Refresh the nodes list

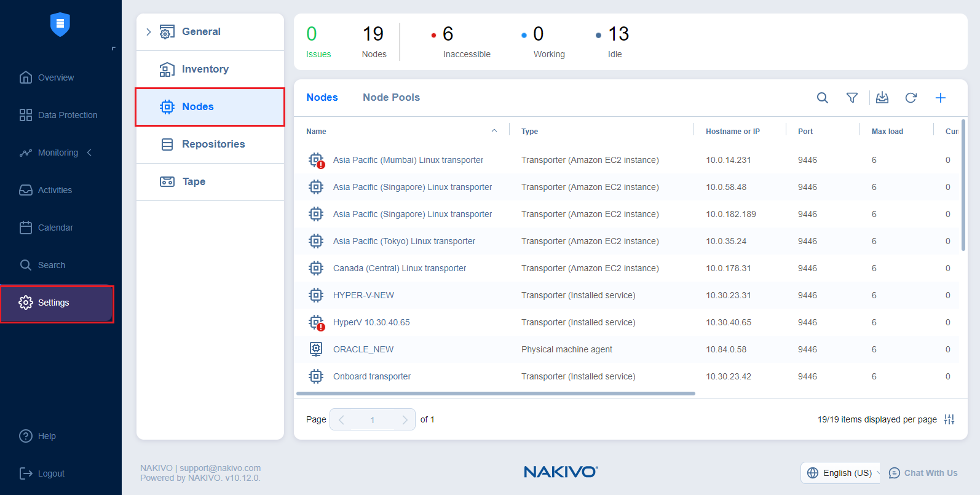tap(911, 98)
